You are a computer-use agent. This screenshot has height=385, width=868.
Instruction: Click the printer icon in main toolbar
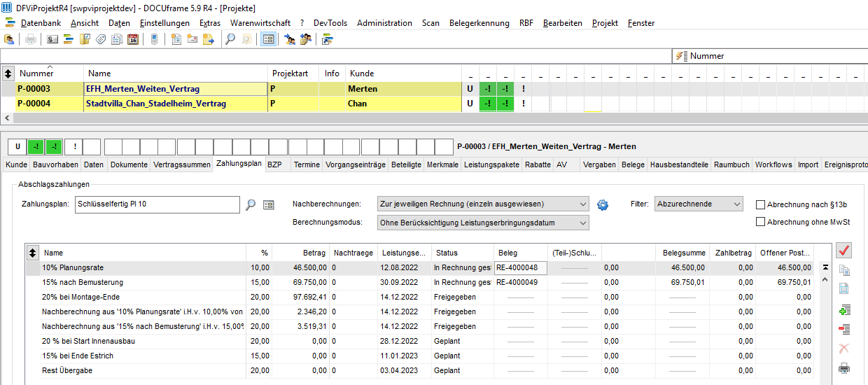pyautogui.click(x=31, y=39)
